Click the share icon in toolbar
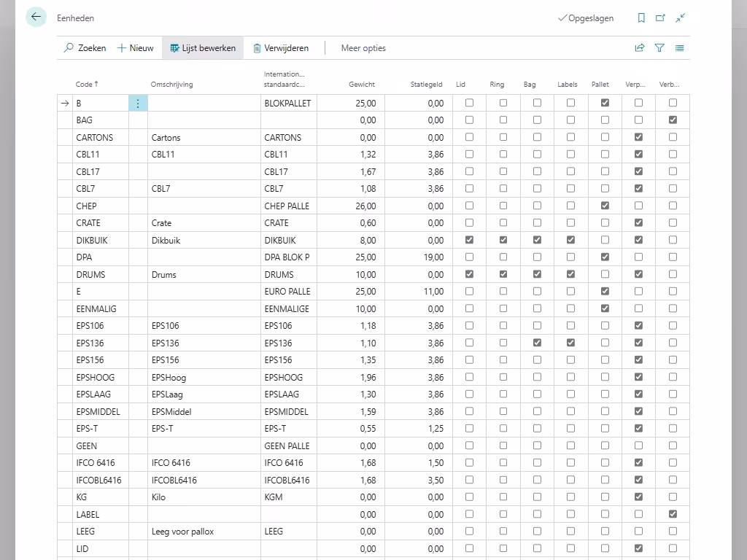 640,48
